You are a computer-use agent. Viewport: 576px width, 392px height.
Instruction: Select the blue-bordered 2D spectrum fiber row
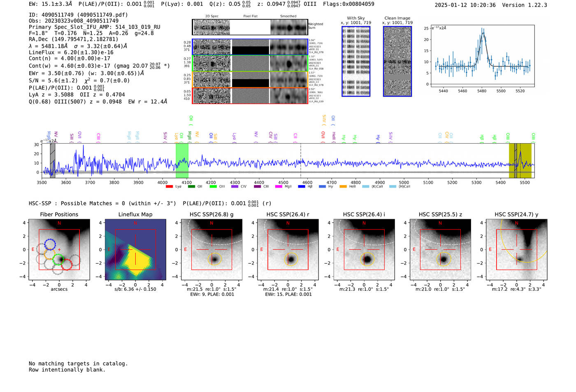pos(250,47)
